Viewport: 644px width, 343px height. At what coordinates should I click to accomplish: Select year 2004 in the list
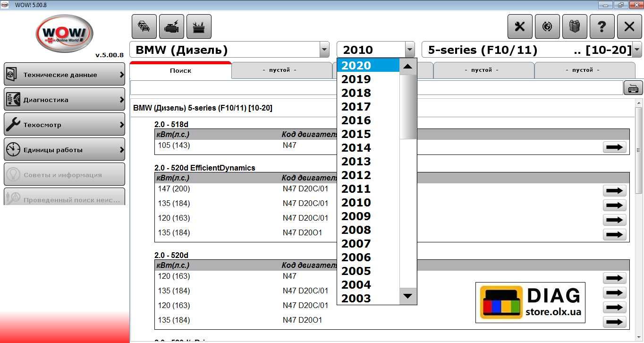coord(368,284)
